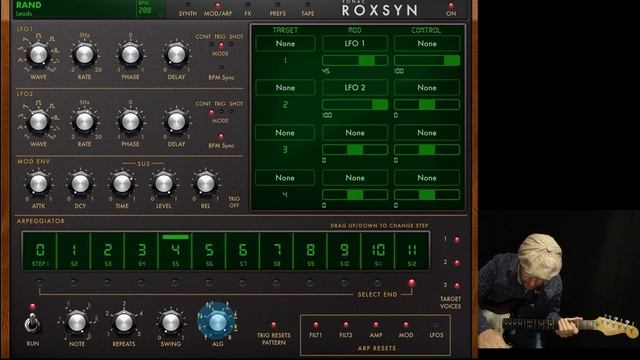Viewport: 640px width, 360px height.
Task: Click the LFO2 DELAY knob
Action: tap(176, 122)
